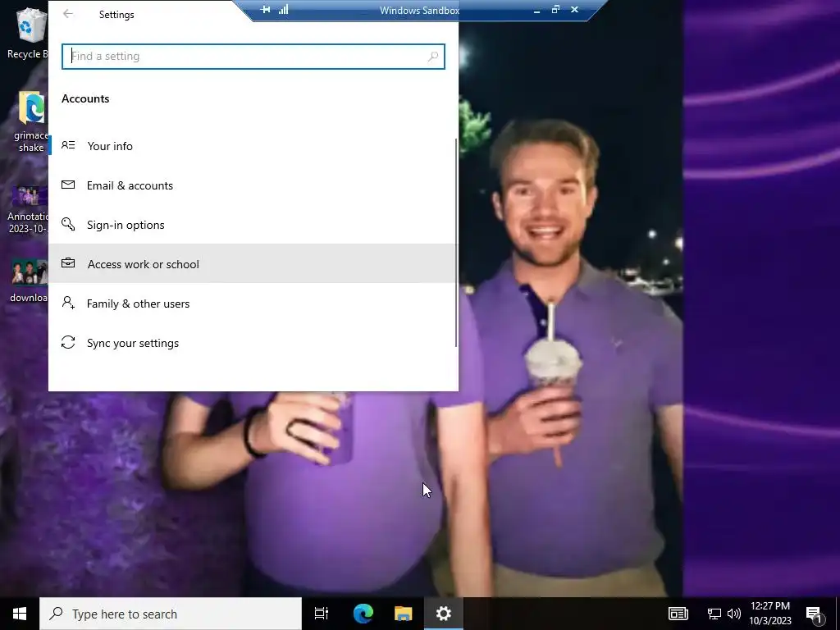Click the Accounts heading text
The image size is (840, 630).
(85, 98)
